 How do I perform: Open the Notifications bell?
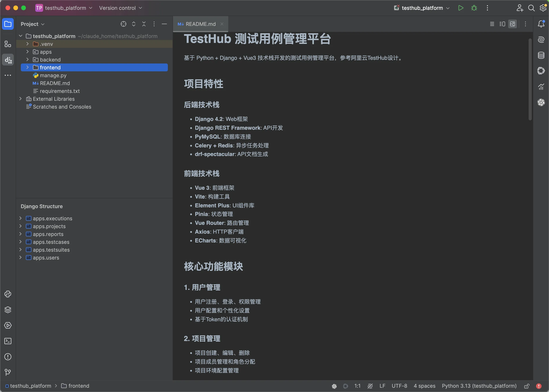[x=541, y=24]
